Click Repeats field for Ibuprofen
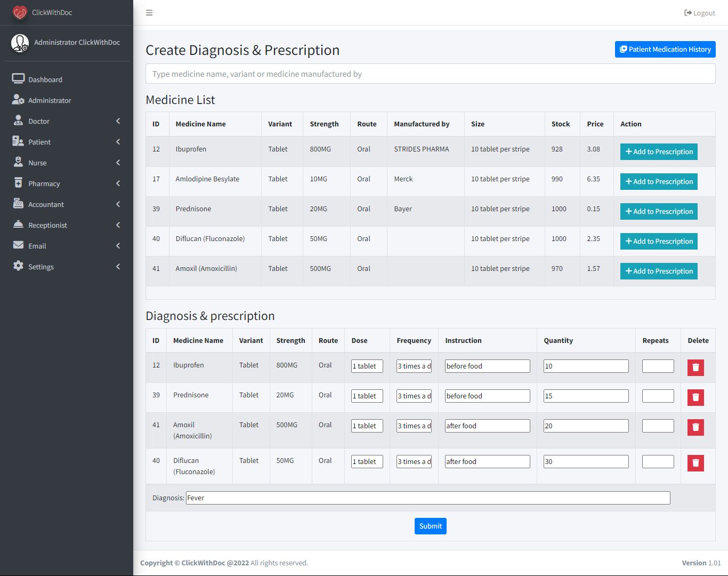Image resolution: width=728 pixels, height=576 pixels. [x=658, y=366]
